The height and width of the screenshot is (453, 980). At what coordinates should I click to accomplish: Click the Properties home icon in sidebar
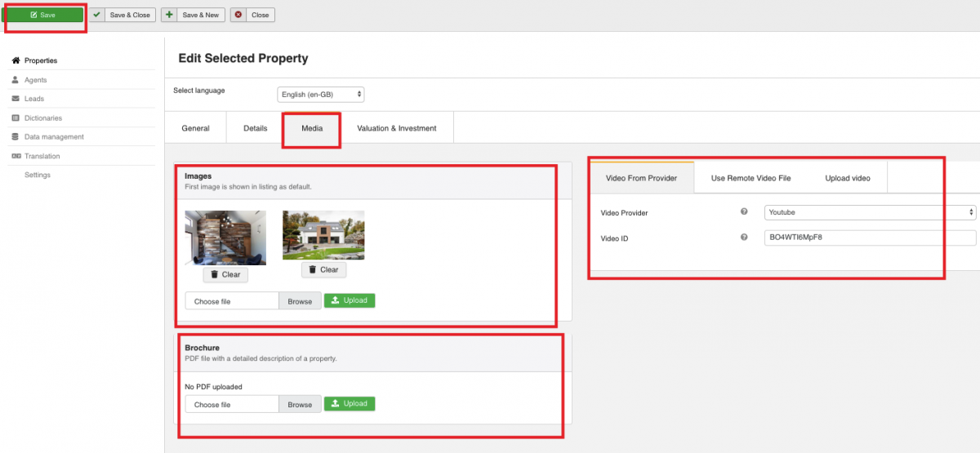pos(16,60)
